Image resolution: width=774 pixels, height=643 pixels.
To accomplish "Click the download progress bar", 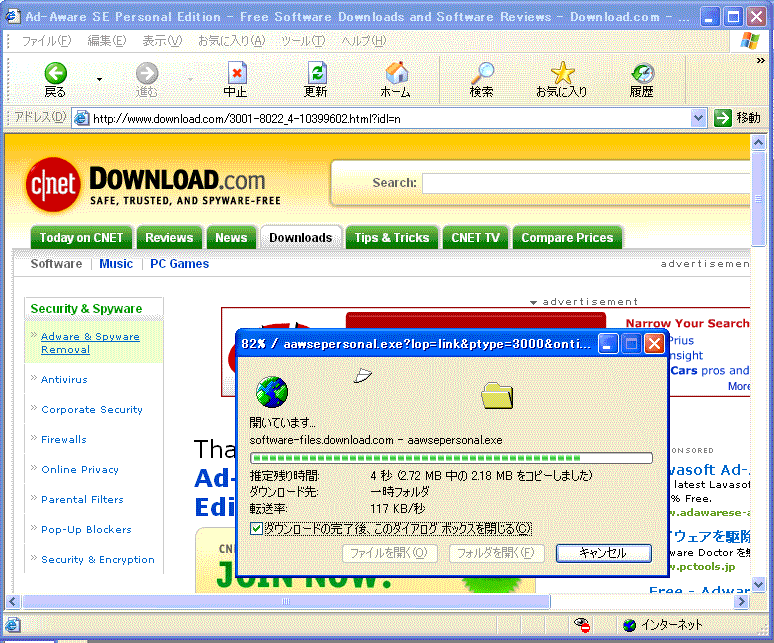I will [451, 458].
